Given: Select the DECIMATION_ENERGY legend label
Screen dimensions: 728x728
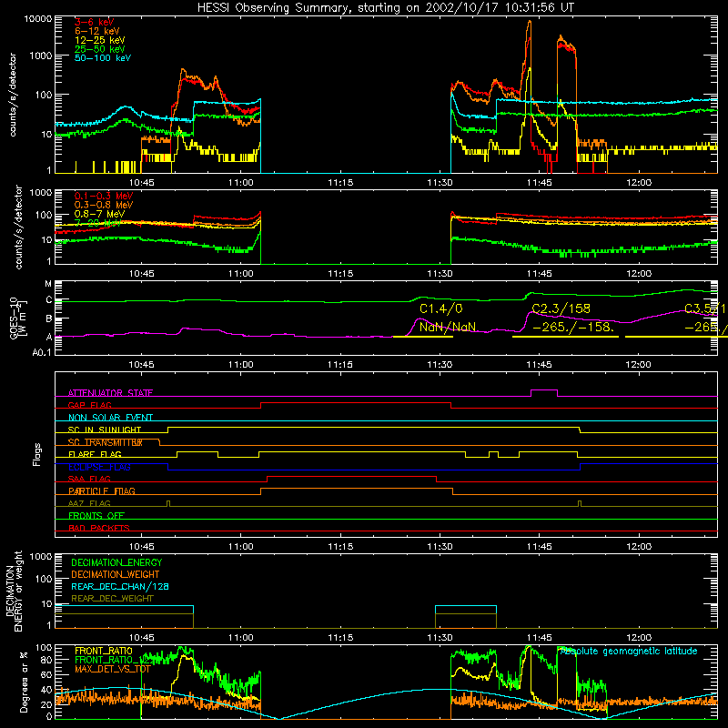Looking at the screenshot, I should [x=116, y=562].
